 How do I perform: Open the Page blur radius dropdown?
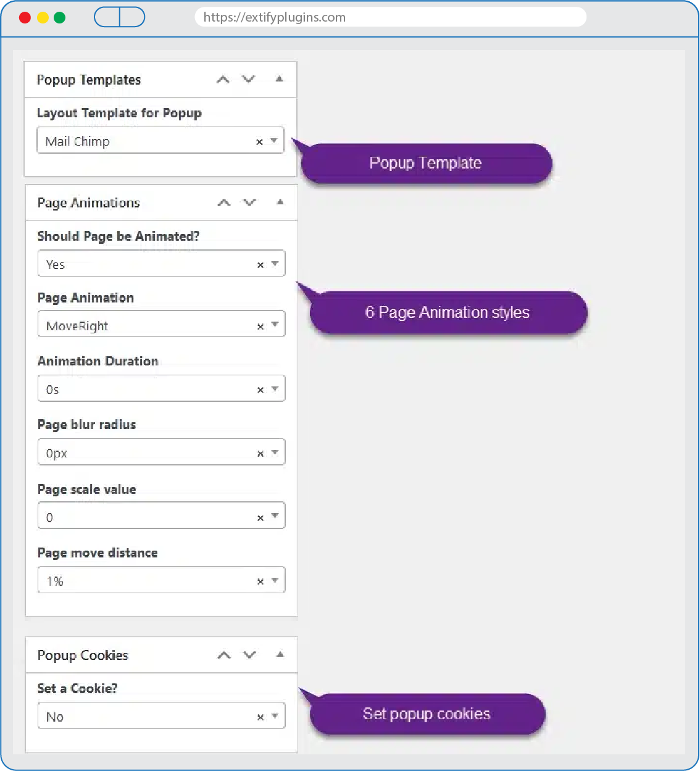pyautogui.click(x=275, y=452)
